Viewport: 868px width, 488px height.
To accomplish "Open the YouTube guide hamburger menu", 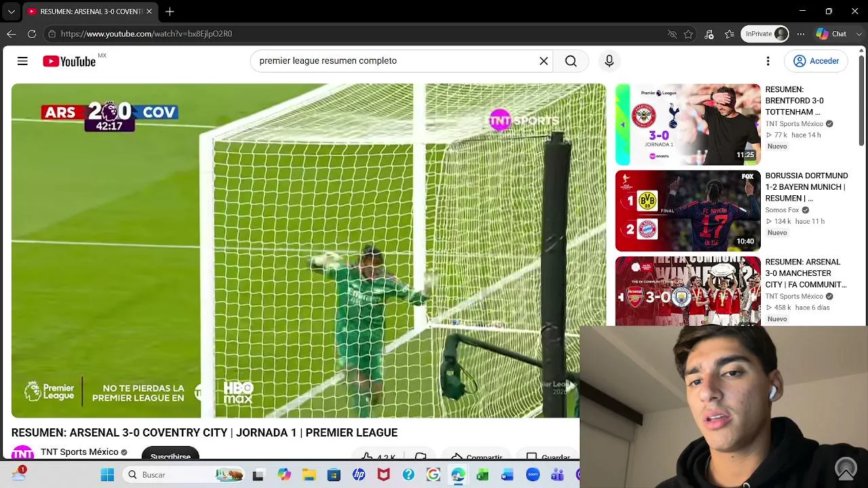I will (22, 61).
